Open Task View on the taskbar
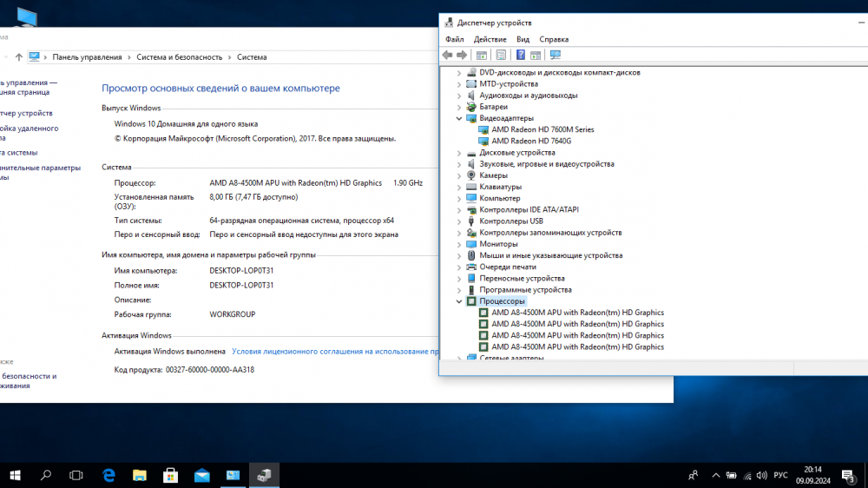 (76, 475)
